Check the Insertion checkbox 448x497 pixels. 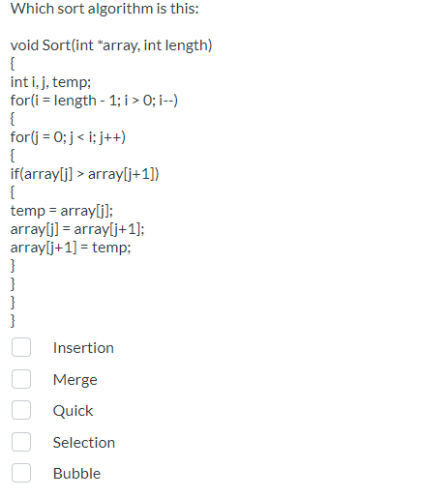(x=21, y=347)
